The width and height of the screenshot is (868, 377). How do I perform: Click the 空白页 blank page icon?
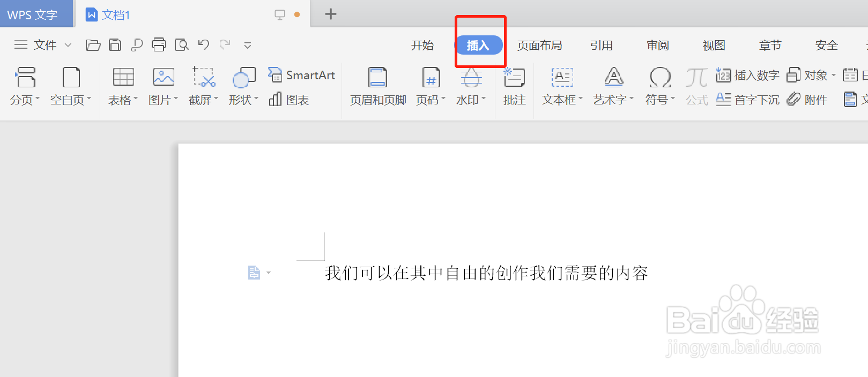tap(71, 77)
